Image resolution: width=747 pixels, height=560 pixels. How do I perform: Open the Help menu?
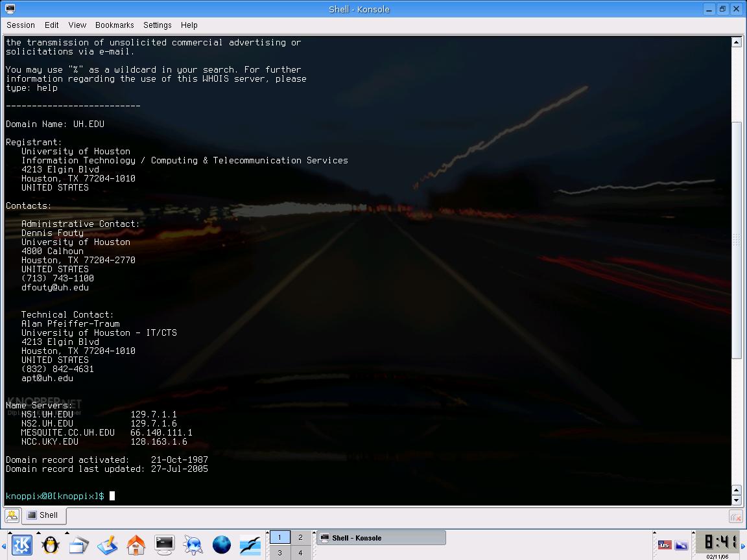coord(189,25)
